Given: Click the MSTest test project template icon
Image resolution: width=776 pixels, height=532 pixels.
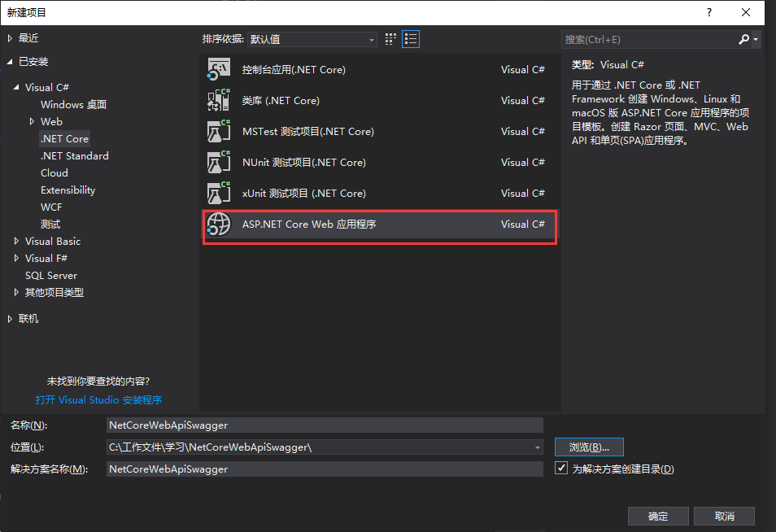Looking at the screenshot, I should pyautogui.click(x=219, y=131).
